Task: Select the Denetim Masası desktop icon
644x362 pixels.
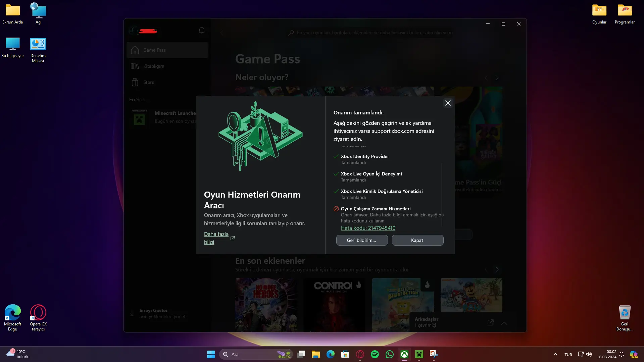Action: (x=38, y=50)
